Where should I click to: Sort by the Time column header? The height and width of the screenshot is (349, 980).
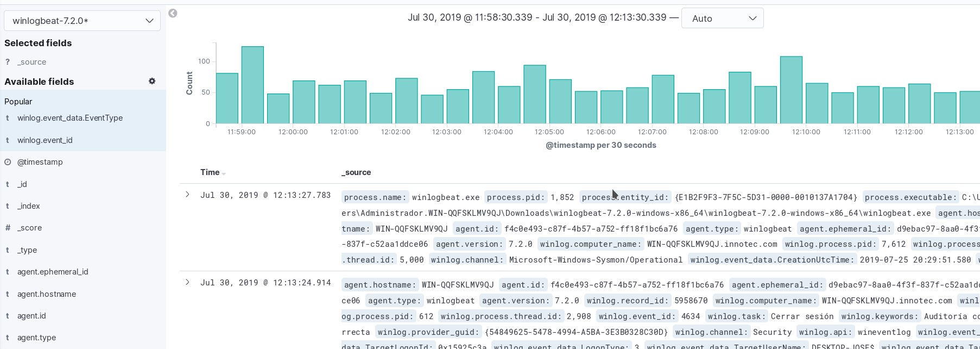[x=210, y=172]
